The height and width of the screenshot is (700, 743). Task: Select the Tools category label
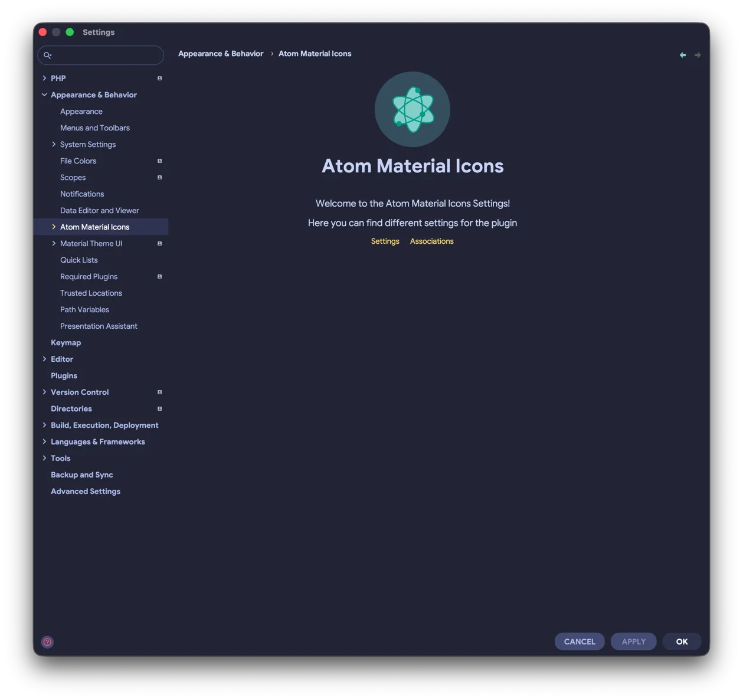coord(61,458)
